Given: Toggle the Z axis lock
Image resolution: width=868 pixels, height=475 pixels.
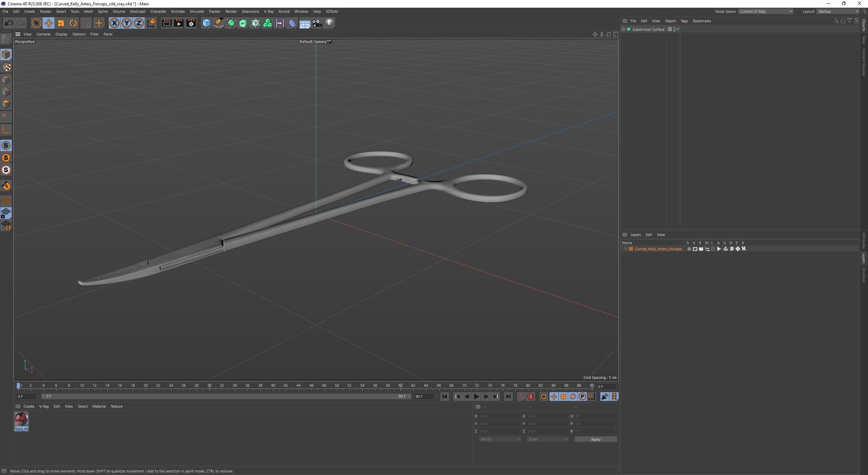Looking at the screenshot, I should pos(139,23).
